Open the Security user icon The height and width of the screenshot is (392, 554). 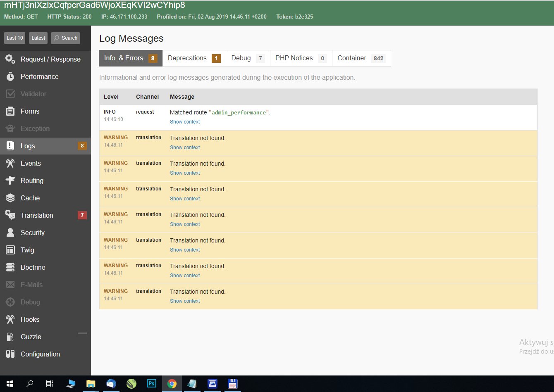(10, 233)
